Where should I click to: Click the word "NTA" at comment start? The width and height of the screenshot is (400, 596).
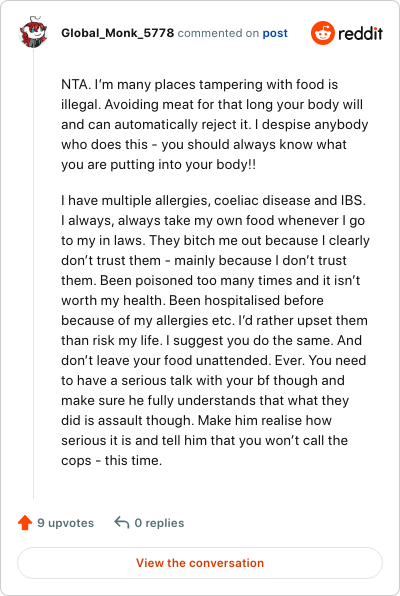pos(75,84)
